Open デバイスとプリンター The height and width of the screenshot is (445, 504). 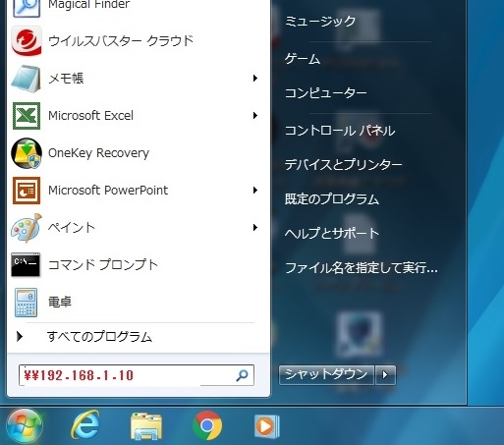click(343, 164)
